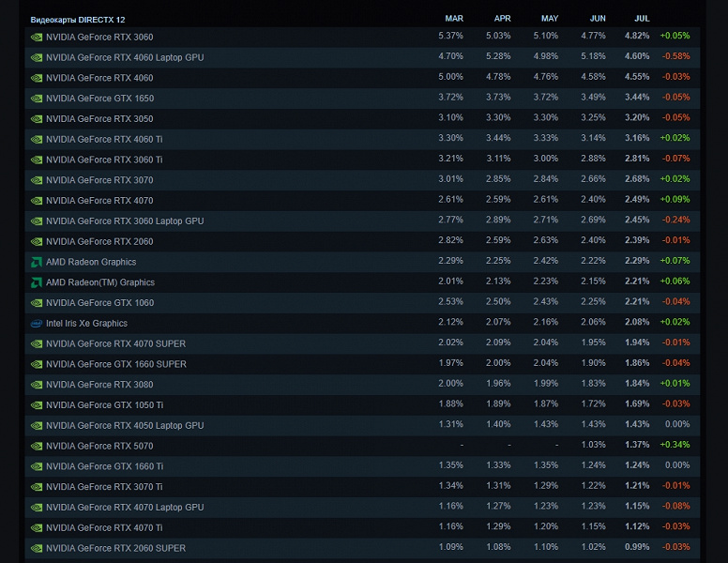Click the Intel logo beside Iris Xe Graphics

[x=37, y=323]
